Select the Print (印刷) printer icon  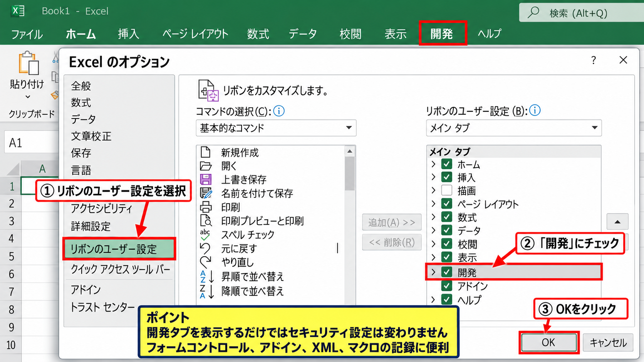[206, 207]
